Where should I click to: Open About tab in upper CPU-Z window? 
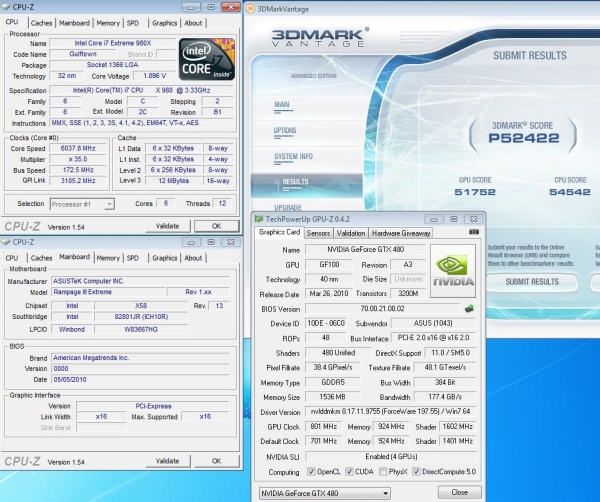(193, 23)
